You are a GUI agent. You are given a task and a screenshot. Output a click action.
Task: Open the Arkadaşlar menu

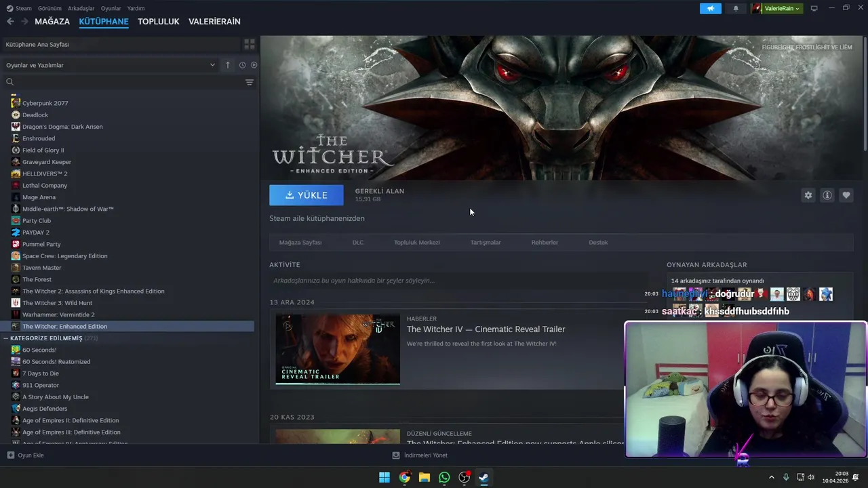(x=81, y=8)
